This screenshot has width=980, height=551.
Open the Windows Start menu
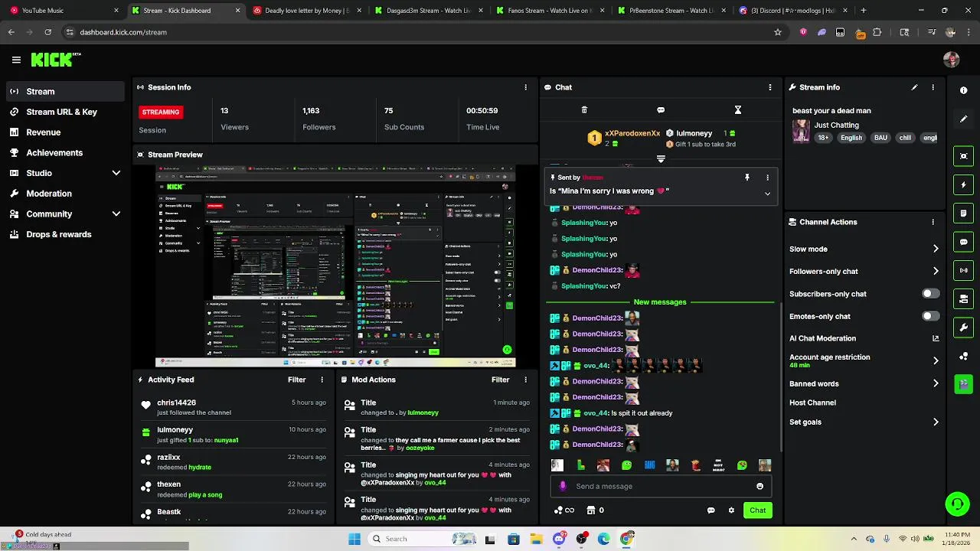(354, 539)
